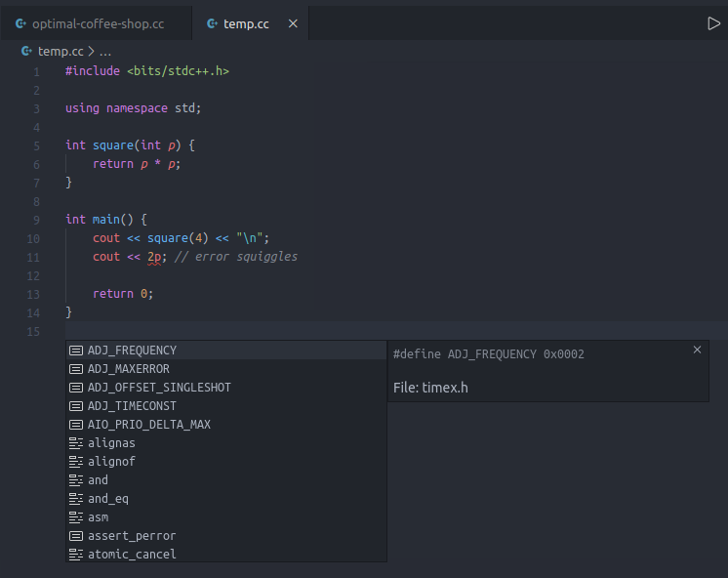Click the macro icon beside AIO_PRIO_DELTA_MAX
The width and height of the screenshot is (728, 578).
76,425
